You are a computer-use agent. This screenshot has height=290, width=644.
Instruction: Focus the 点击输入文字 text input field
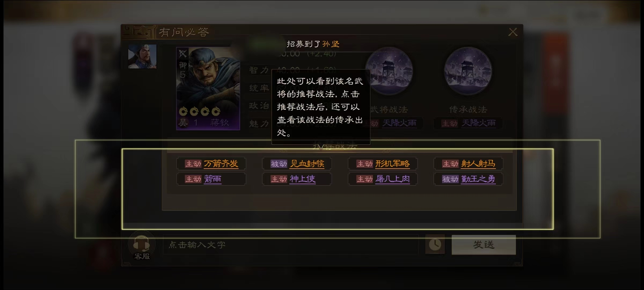pos(291,245)
